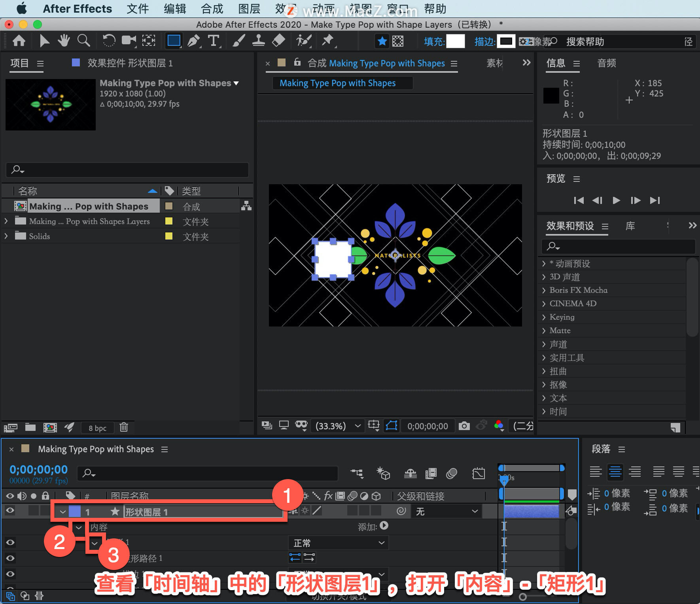Toggle the star tool-creates-shape option
Viewport: 700px width, 604px height.
coord(382,41)
